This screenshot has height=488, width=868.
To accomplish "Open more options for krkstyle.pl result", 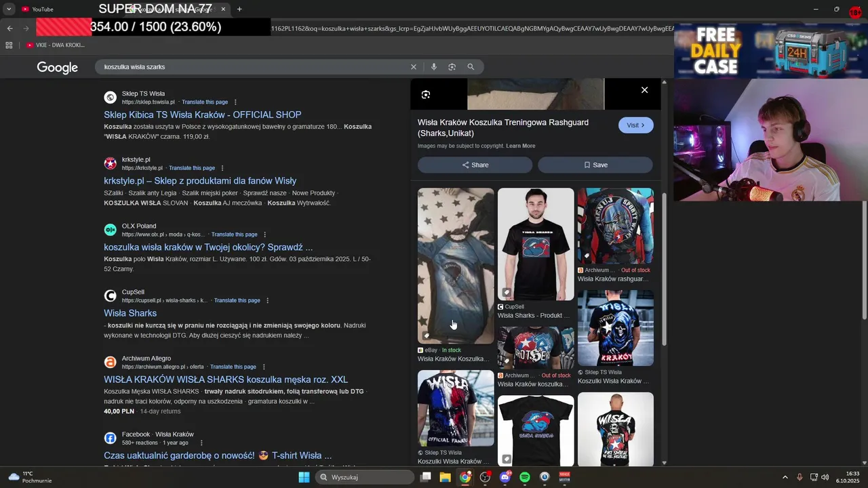I will pos(222,168).
